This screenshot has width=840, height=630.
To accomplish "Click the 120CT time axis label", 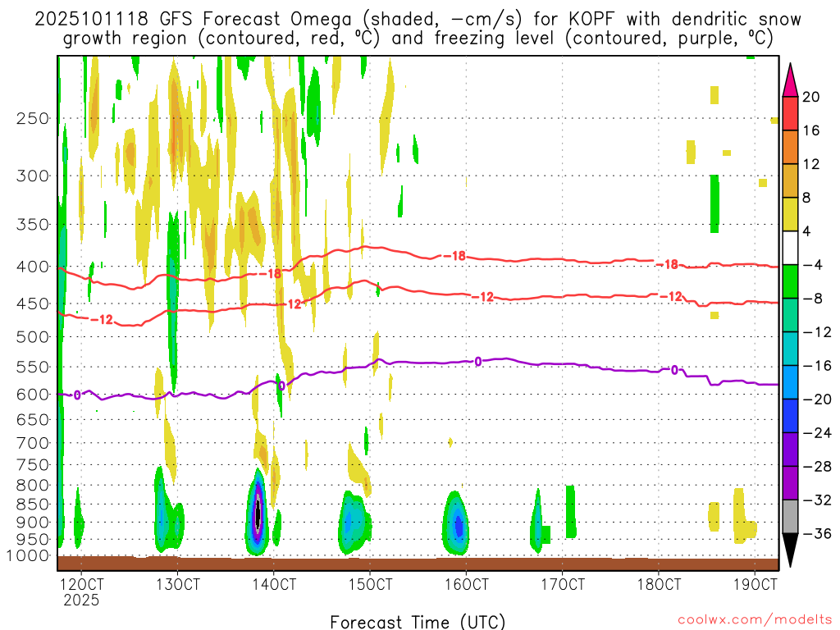I will (81, 584).
